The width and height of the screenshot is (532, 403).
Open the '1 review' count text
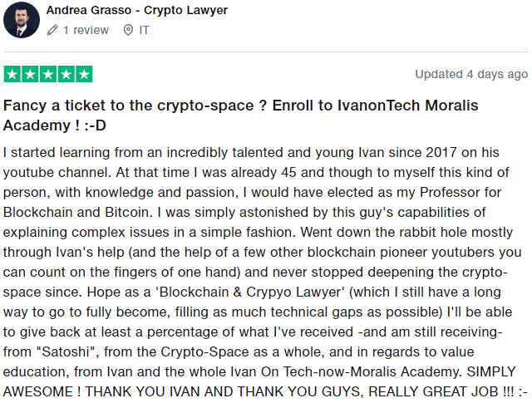(86, 30)
